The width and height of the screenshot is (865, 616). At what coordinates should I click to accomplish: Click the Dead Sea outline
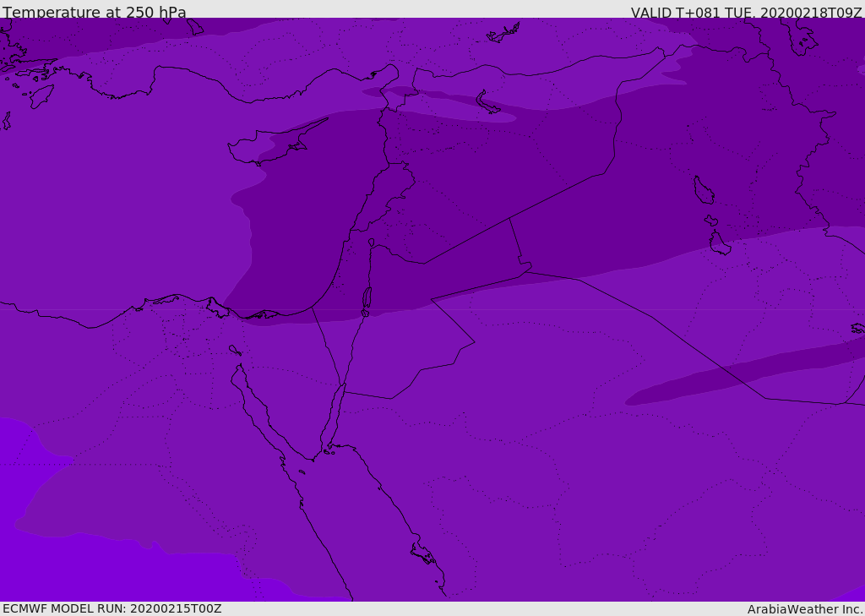(x=367, y=300)
